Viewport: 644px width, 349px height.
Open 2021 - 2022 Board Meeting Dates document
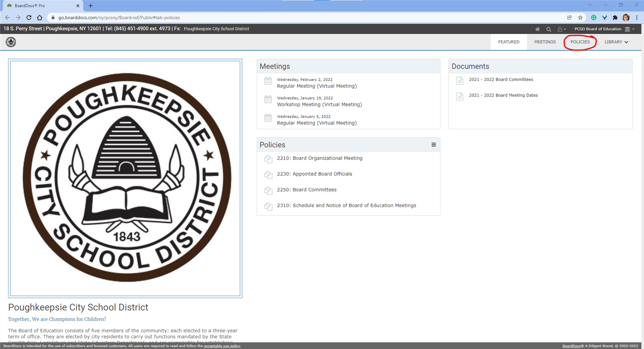tap(503, 95)
